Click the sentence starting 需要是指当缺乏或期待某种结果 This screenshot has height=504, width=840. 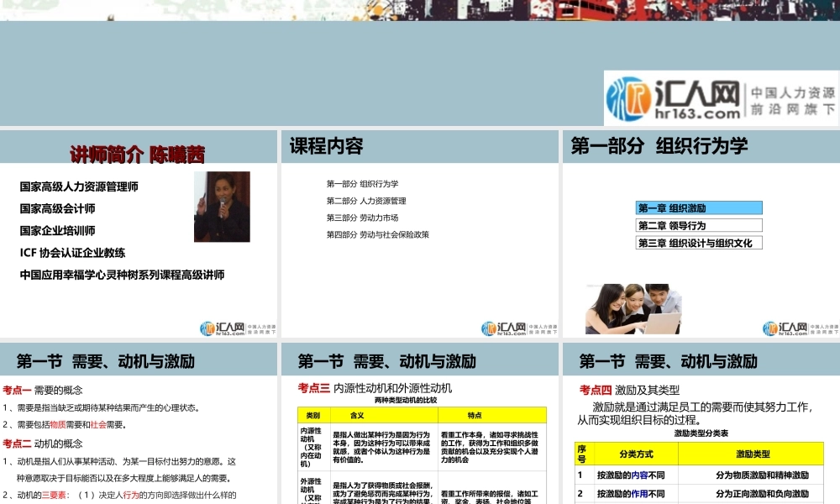pyautogui.click(x=102, y=407)
